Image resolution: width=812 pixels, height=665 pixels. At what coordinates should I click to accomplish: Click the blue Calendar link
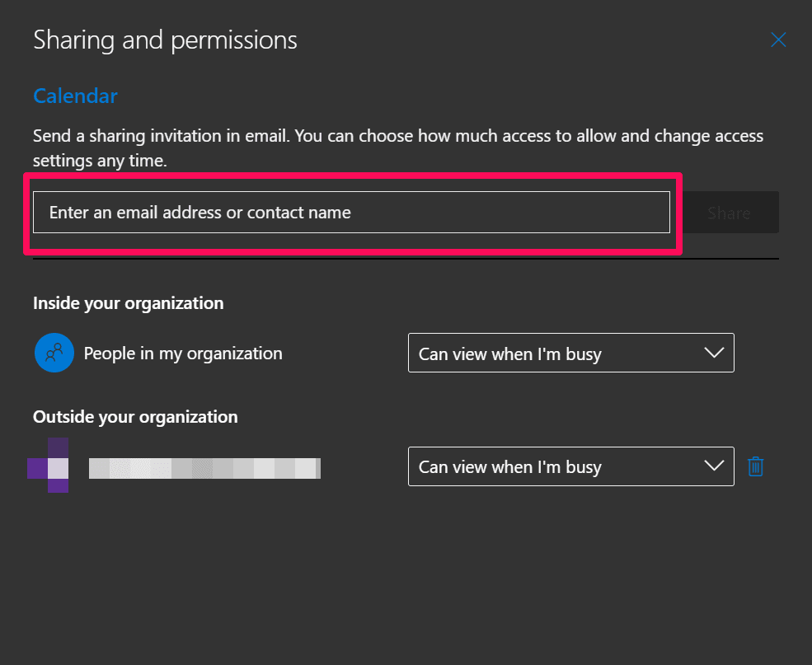point(75,96)
